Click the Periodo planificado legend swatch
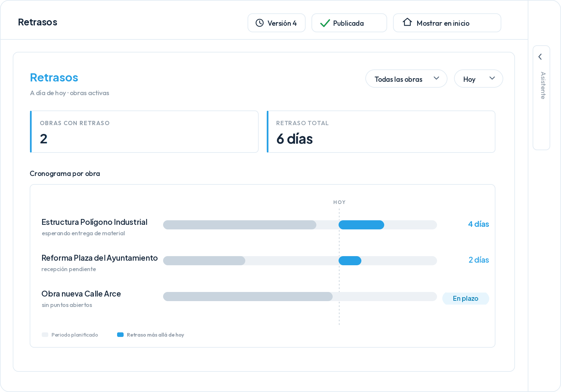 (x=45, y=335)
